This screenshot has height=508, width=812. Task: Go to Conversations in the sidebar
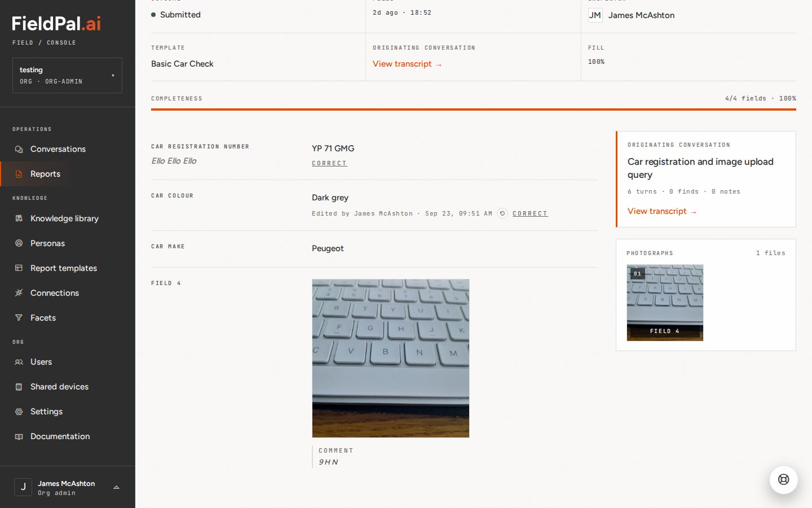[68, 149]
